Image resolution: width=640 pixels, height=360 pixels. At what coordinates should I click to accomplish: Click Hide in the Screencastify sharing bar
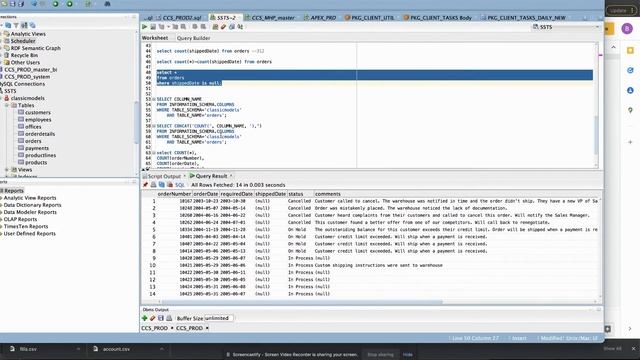coord(408,354)
